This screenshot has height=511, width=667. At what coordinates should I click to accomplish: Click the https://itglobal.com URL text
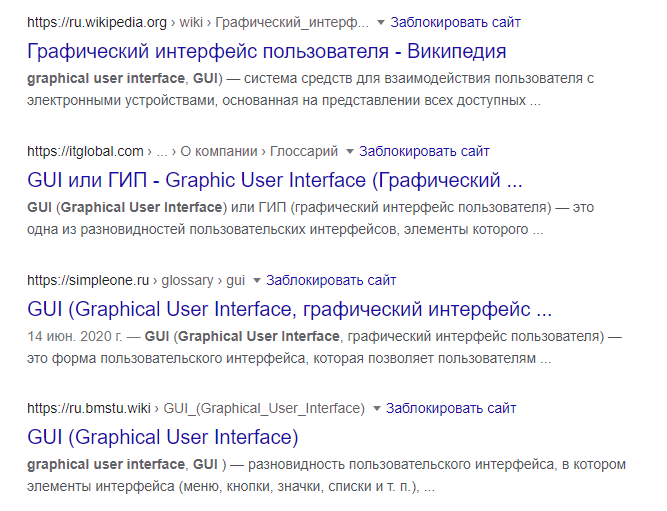[85, 151]
